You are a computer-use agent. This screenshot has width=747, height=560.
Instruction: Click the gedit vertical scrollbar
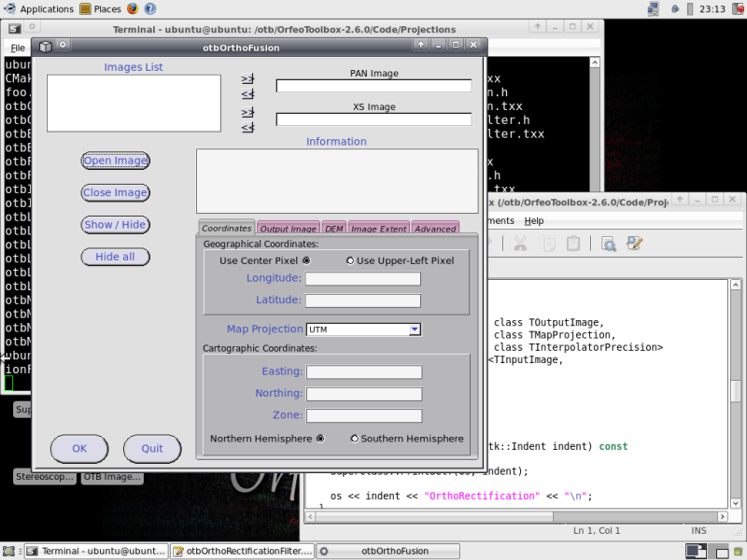tap(736, 392)
